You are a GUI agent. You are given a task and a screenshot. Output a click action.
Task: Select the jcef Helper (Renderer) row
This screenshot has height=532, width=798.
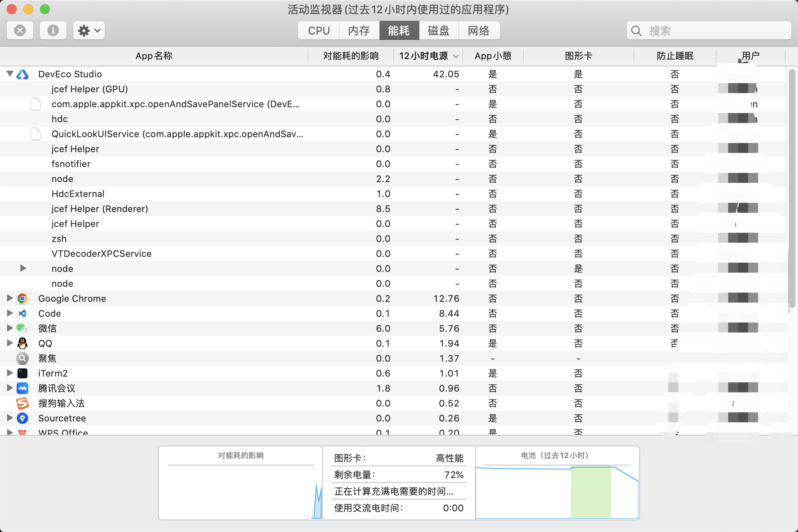pyautogui.click(x=393, y=209)
